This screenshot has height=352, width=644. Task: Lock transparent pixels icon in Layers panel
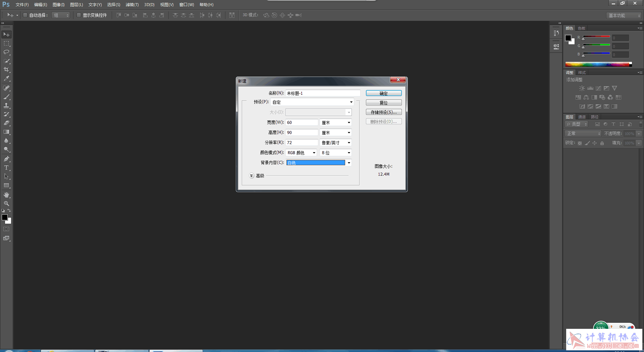tap(580, 143)
